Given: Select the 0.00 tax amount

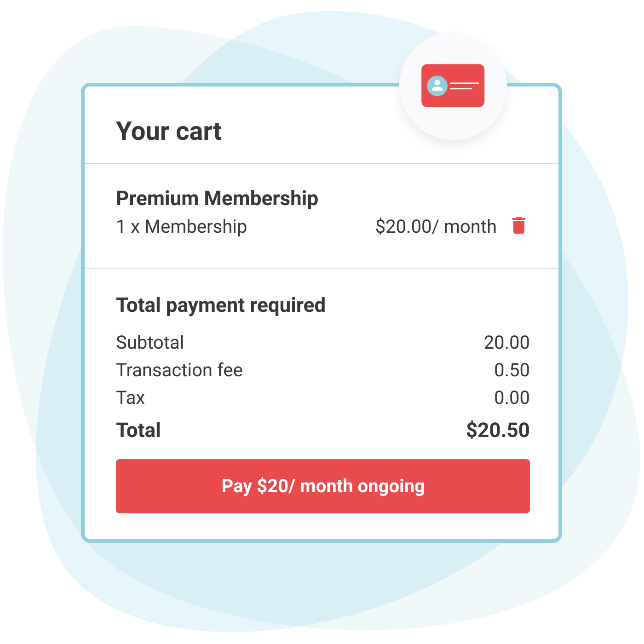Looking at the screenshot, I should 512,398.
